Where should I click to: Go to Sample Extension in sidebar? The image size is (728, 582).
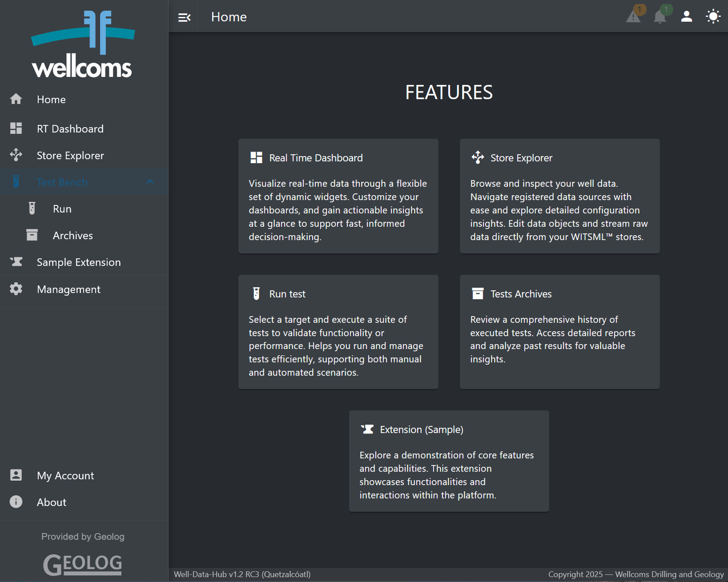tap(79, 262)
